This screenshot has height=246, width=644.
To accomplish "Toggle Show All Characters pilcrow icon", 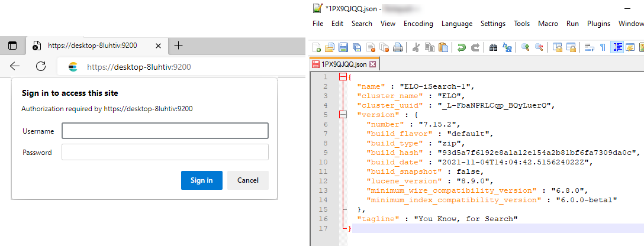I will (x=603, y=47).
